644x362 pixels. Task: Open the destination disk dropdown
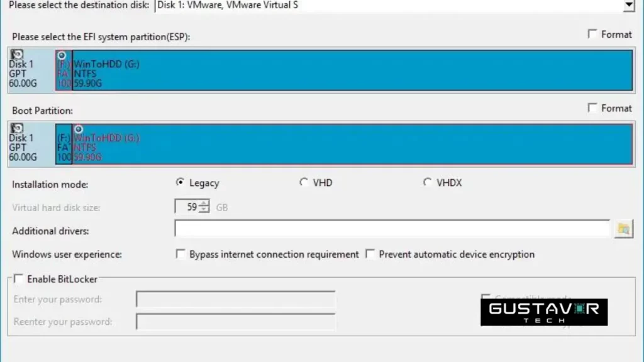click(x=629, y=5)
